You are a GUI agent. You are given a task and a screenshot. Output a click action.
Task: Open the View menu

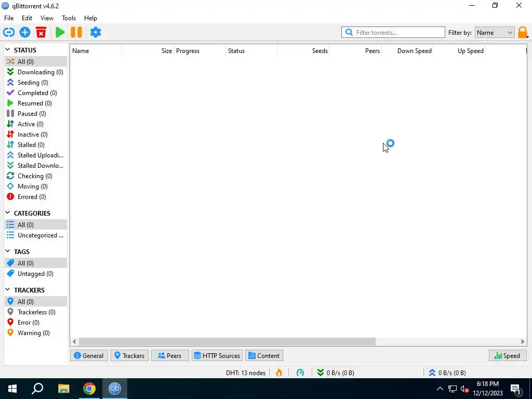[x=47, y=18]
